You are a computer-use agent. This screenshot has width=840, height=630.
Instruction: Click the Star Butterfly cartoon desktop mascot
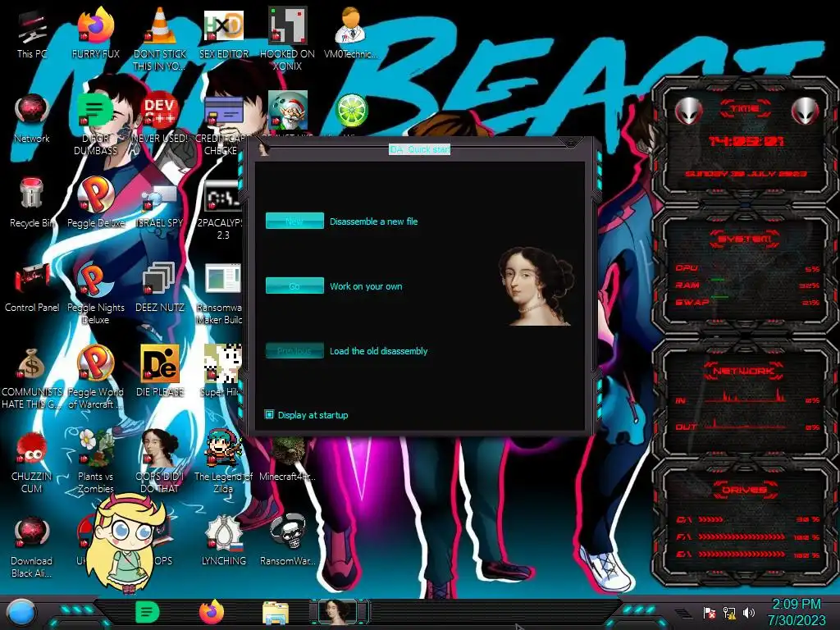click(x=126, y=542)
